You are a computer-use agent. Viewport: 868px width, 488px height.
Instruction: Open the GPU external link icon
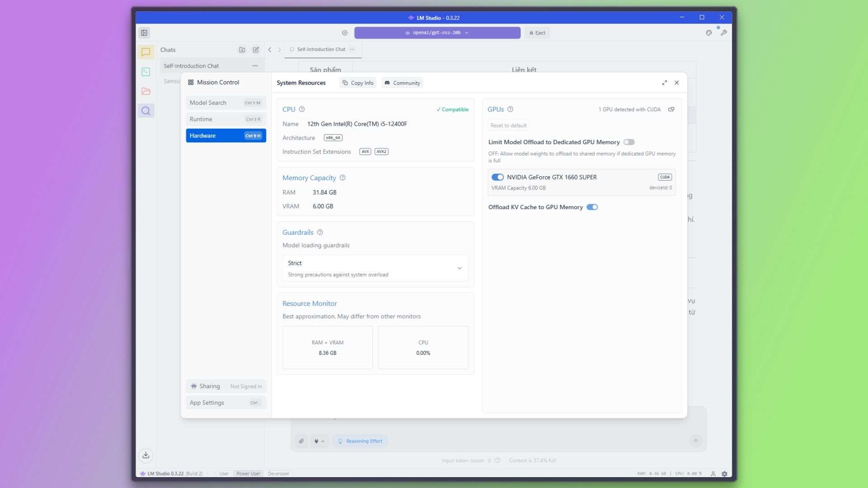pos(671,109)
